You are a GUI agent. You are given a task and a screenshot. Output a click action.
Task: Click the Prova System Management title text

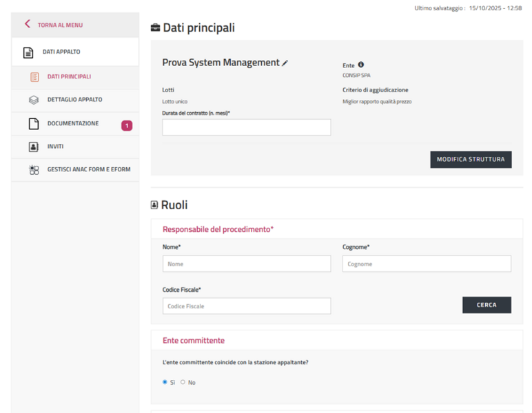pos(221,63)
